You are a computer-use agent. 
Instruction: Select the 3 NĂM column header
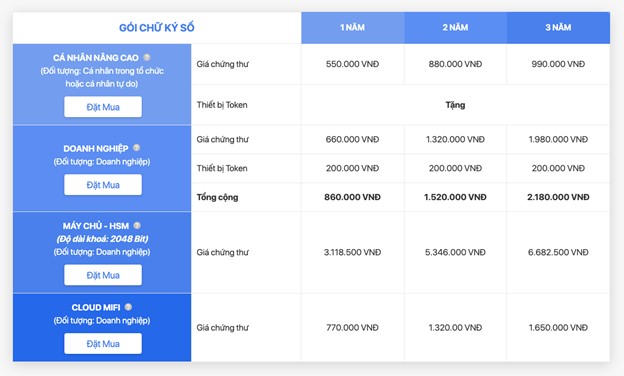(558, 27)
